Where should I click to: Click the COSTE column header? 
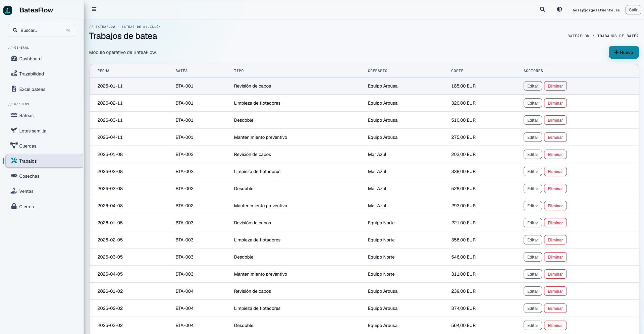pos(457,71)
